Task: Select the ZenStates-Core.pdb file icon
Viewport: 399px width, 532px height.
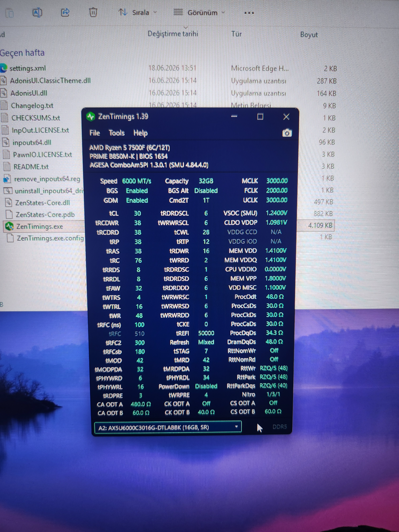Action: [x=9, y=214]
